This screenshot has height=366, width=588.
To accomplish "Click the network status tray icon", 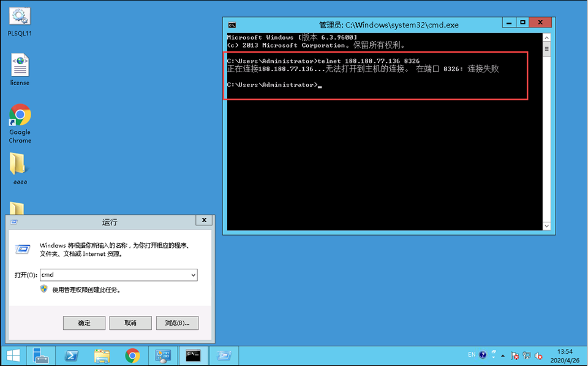I will coord(527,356).
